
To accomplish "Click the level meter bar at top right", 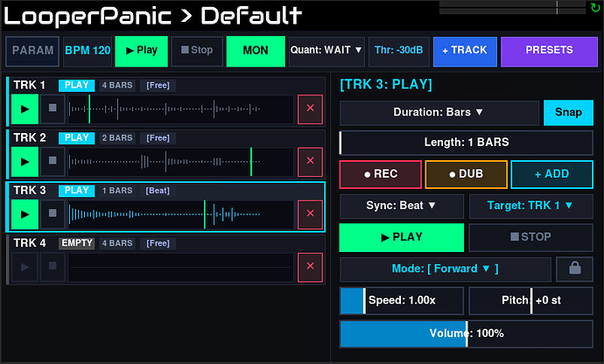I will [x=512, y=7].
